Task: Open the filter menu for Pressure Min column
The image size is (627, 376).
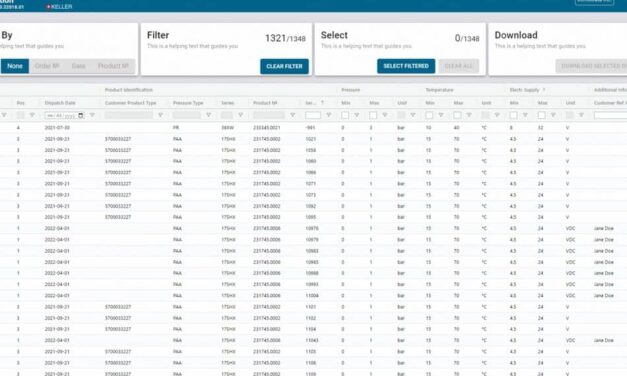Action: [x=357, y=115]
